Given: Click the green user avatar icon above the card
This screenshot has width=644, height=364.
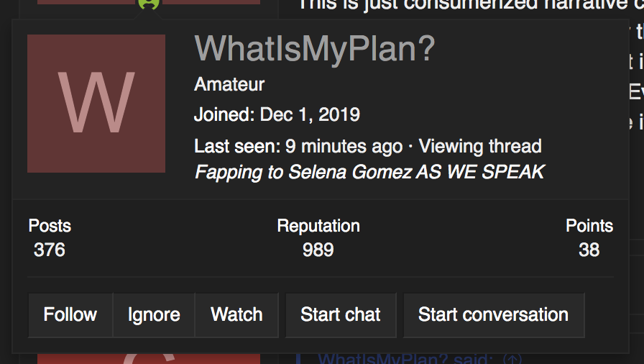Looking at the screenshot, I should point(148,4).
